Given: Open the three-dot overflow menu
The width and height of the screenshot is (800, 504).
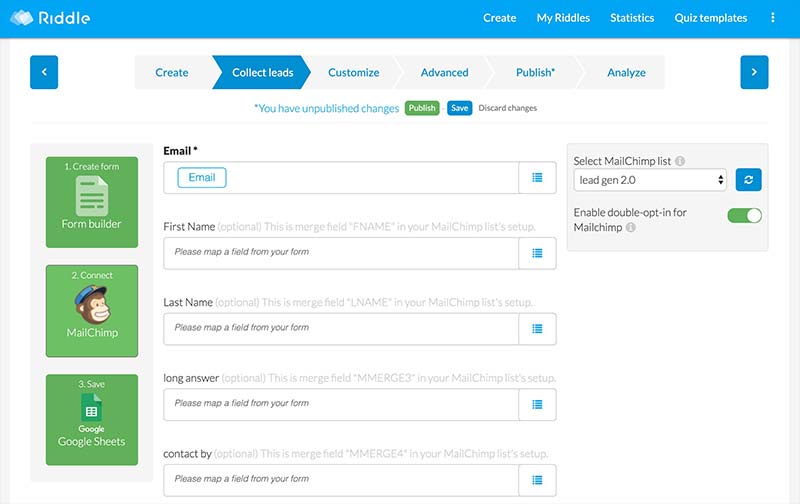Looking at the screenshot, I should [772, 18].
